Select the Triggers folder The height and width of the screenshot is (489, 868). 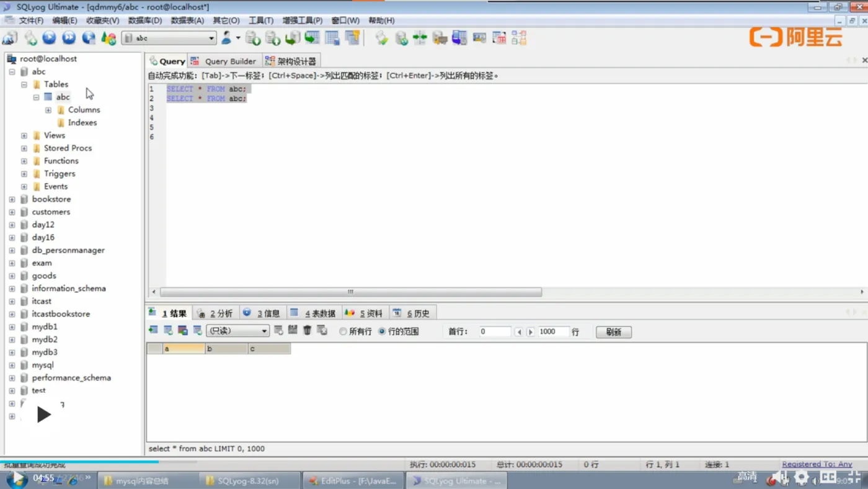(60, 174)
